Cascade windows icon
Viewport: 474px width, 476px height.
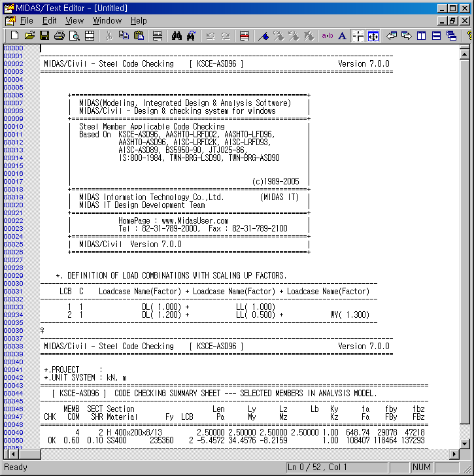452,36
